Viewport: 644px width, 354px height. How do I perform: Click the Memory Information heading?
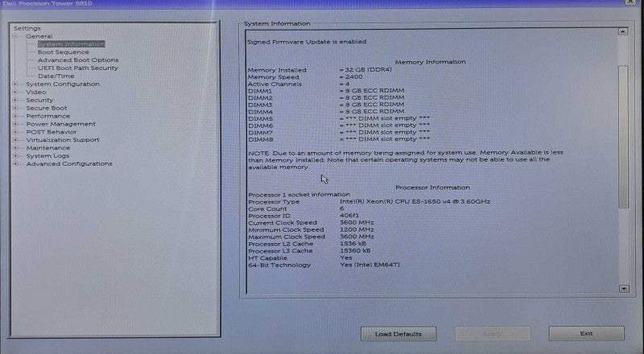pyautogui.click(x=431, y=62)
